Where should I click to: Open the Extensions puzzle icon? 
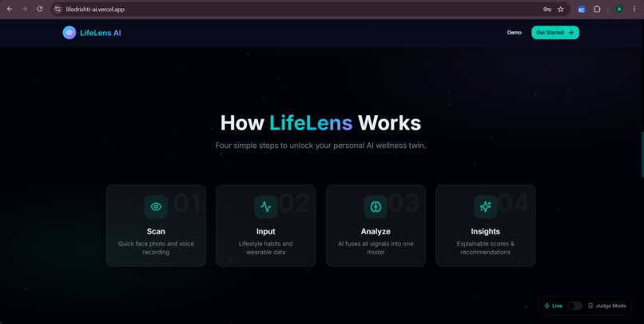pos(597,9)
